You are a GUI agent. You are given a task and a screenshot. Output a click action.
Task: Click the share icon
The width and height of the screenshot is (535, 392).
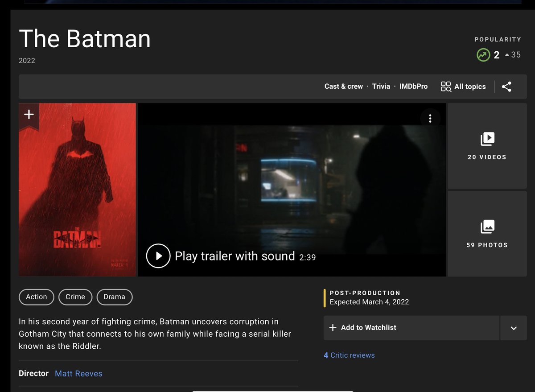[x=506, y=87]
